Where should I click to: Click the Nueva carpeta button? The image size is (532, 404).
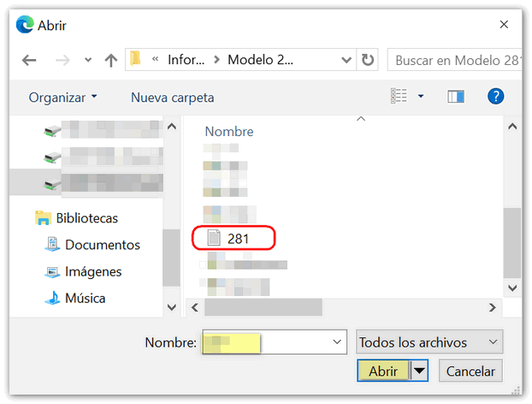pos(172,98)
